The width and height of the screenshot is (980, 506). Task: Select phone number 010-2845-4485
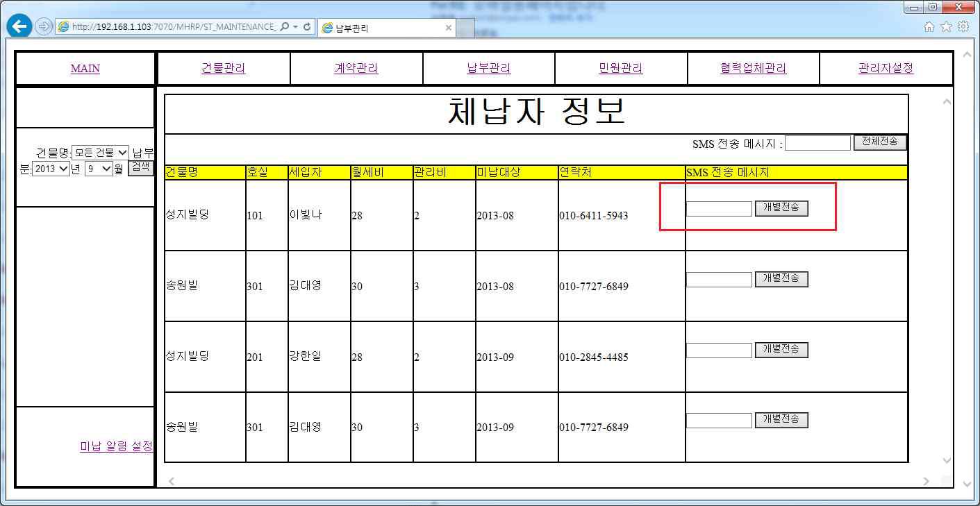593,357
